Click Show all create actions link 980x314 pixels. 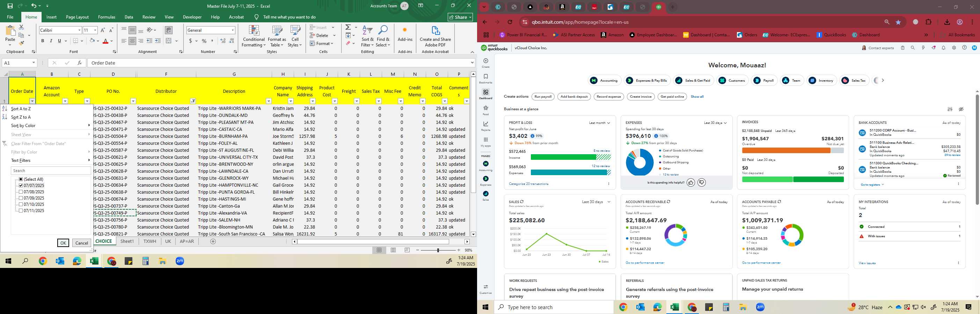[x=697, y=97]
